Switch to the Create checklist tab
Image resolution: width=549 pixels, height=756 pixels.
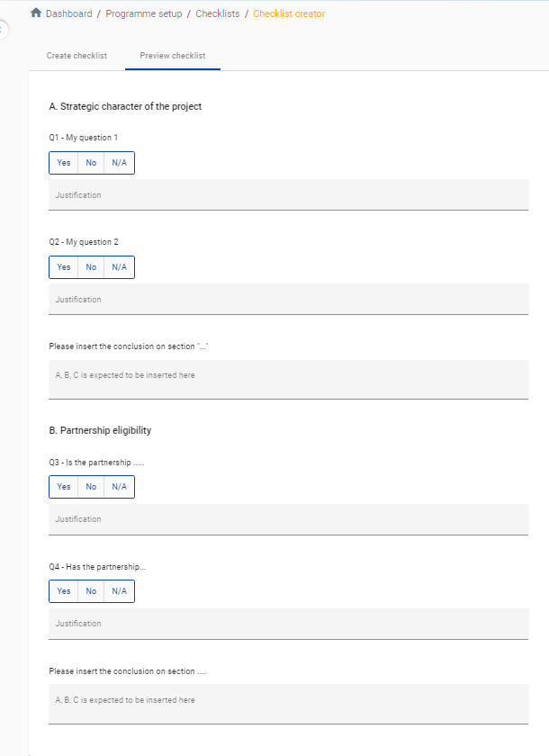point(76,56)
